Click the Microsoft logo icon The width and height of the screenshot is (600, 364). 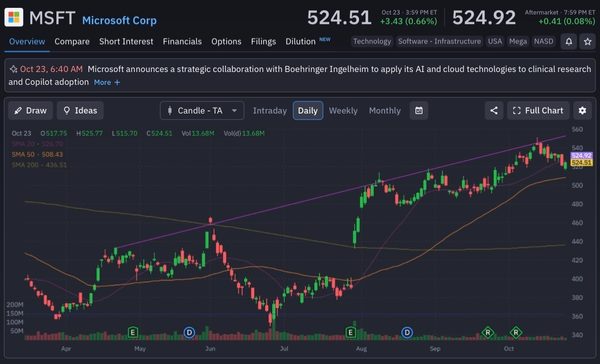pyautogui.click(x=14, y=17)
